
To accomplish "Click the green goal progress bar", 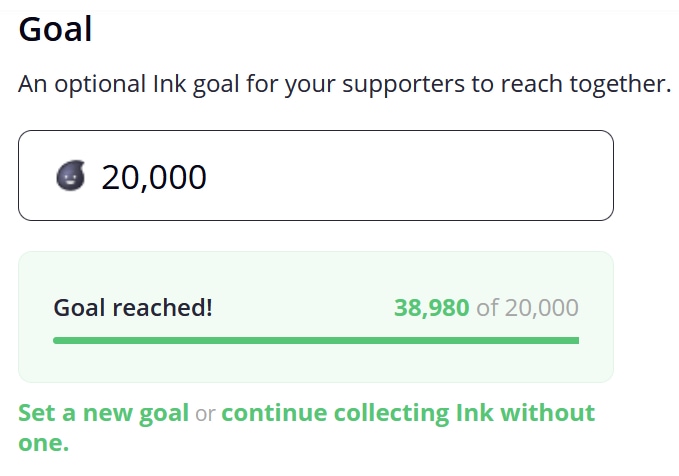I will pyautogui.click(x=316, y=340).
